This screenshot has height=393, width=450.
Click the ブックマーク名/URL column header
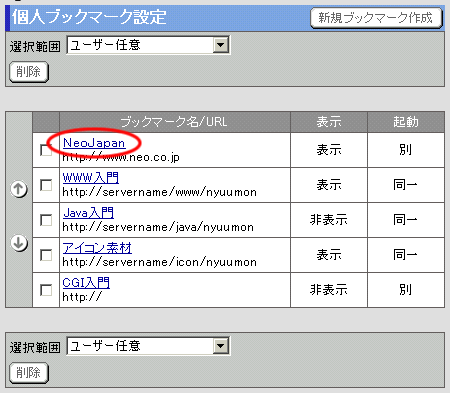click(x=174, y=122)
